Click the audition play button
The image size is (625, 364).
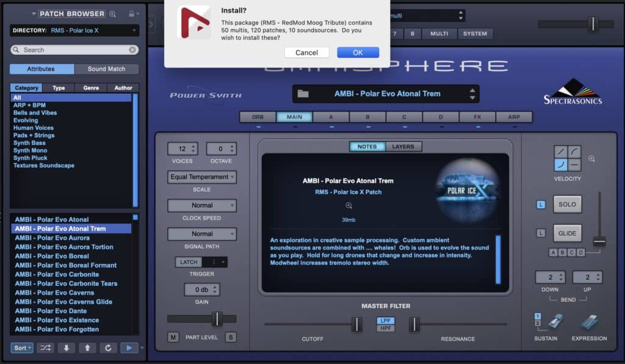(x=129, y=348)
